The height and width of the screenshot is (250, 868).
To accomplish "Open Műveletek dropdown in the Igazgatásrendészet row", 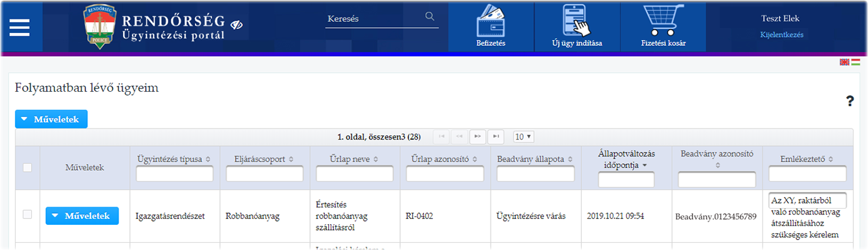I will 82,216.
